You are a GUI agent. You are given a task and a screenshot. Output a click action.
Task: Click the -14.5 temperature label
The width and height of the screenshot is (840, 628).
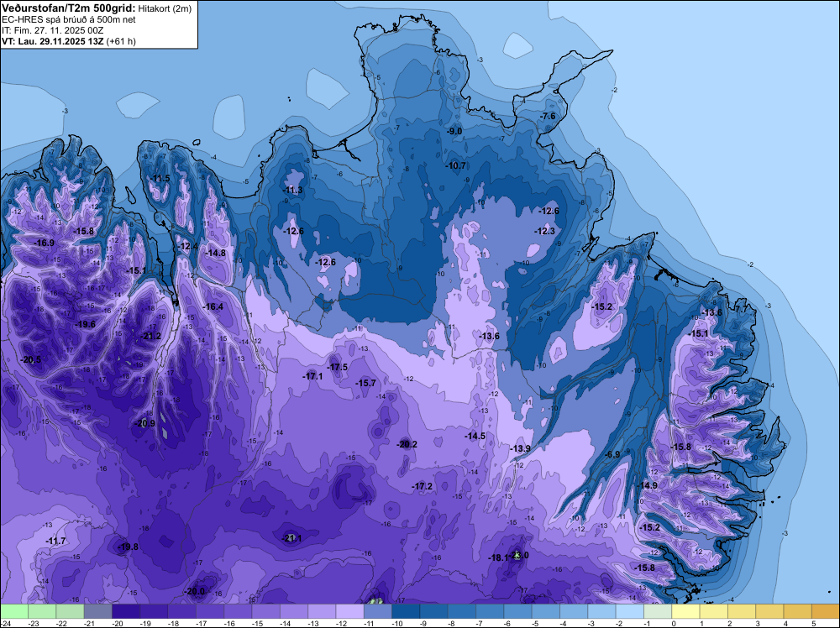[475, 437]
